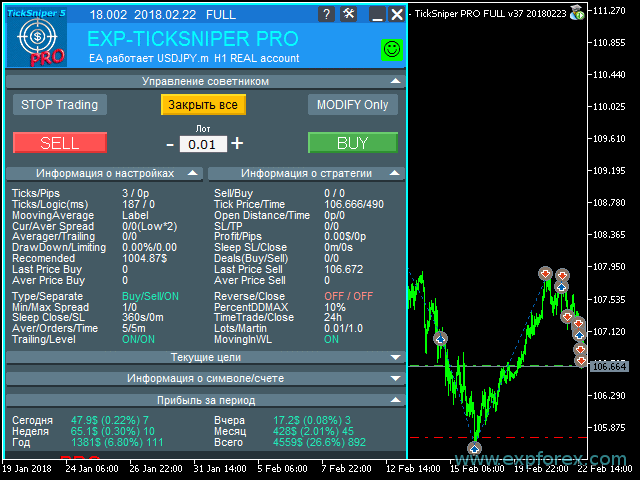Image resolution: width=640 pixels, height=480 pixels.
Task: Click the PercentDDMAX value 10%
Action: point(335,307)
